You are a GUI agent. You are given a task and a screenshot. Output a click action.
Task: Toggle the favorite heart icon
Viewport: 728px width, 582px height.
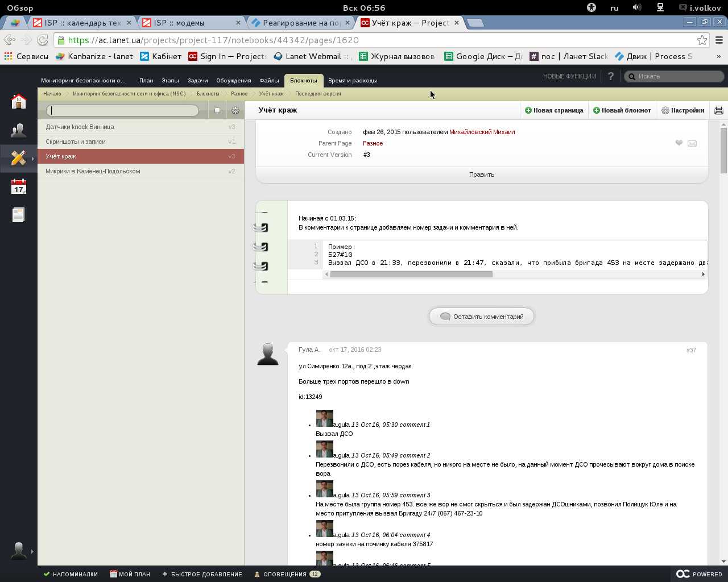point(679,143)
